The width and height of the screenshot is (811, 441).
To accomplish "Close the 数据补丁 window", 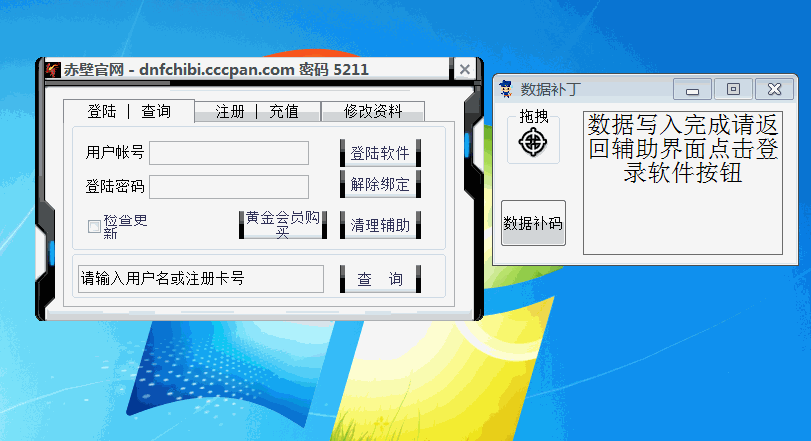I will (x=774, y=89).
